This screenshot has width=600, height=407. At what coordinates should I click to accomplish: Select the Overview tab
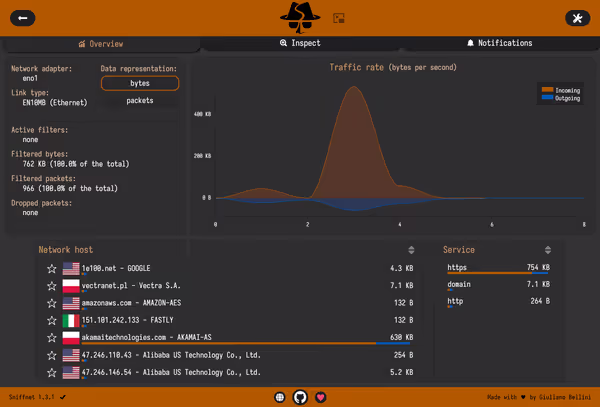(100, 44)
